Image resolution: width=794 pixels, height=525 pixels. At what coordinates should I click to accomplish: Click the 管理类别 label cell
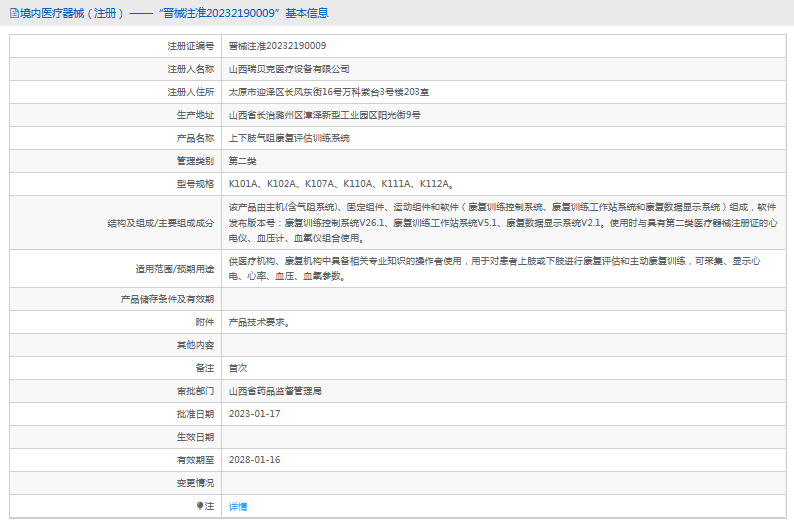tap(115, 161)
